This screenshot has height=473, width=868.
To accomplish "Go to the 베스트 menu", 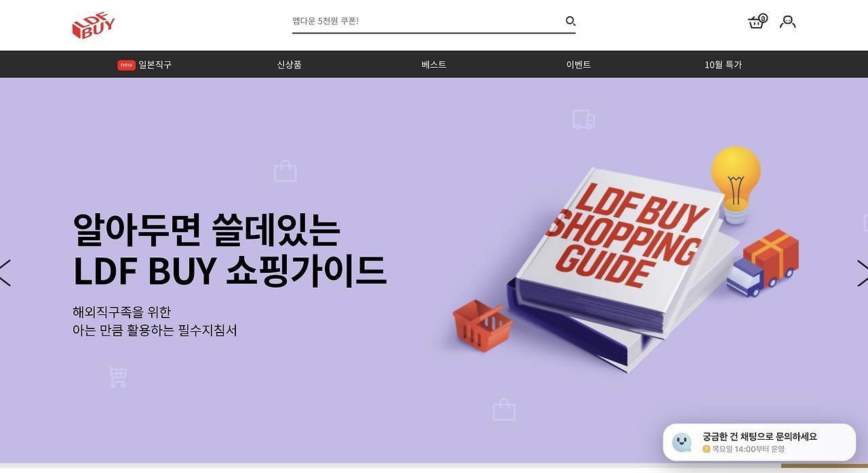I will pos(434,65).
